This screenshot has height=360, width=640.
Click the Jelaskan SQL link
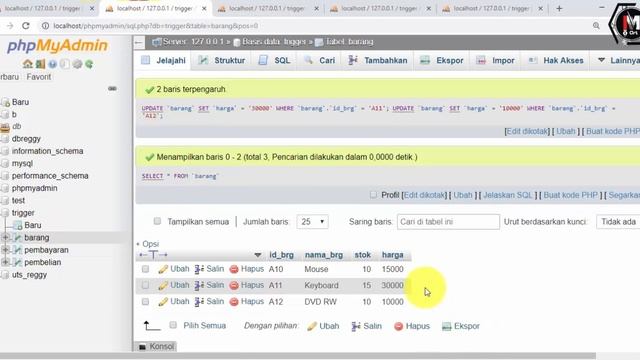point(508,195)
